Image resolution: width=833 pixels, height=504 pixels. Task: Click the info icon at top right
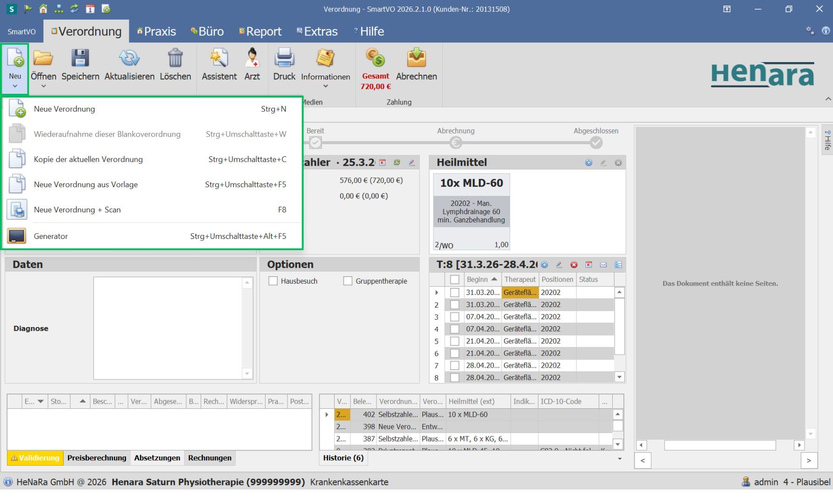click(x=826, y=31)
